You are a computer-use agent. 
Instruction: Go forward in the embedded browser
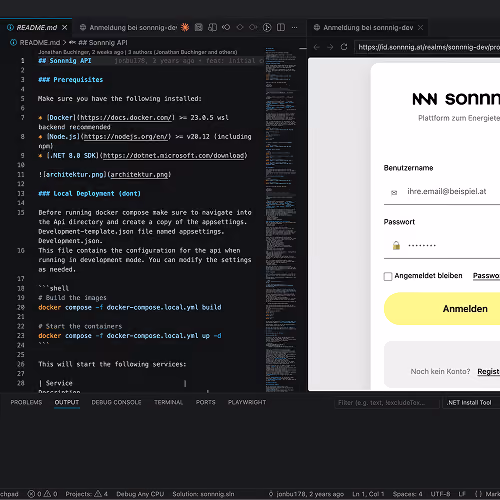330,47
